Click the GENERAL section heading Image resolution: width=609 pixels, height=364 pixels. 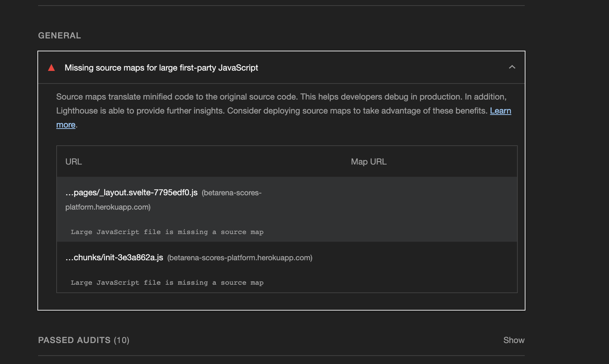click(x=59, y=35)
